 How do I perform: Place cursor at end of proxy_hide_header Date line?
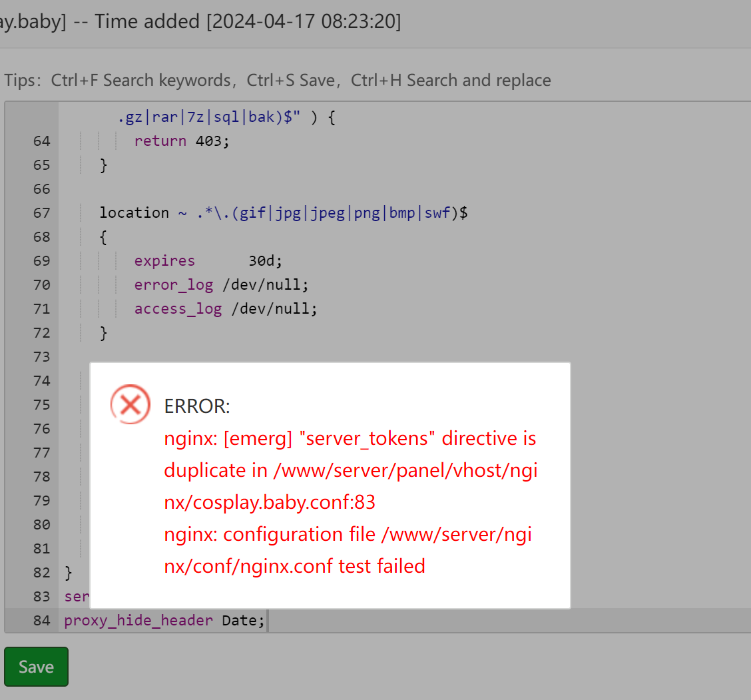(x=266, y=621)
